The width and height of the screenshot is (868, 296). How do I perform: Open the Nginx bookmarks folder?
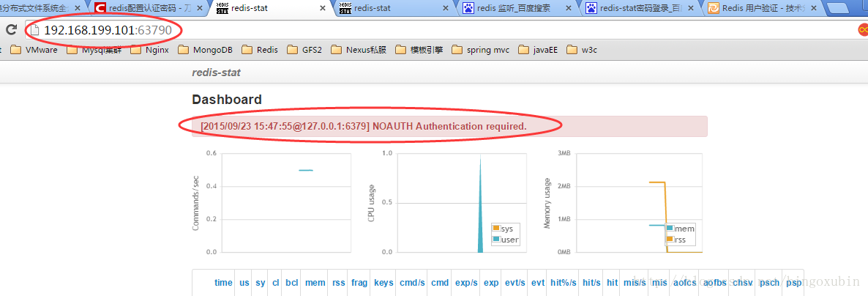tap(149, 50)
